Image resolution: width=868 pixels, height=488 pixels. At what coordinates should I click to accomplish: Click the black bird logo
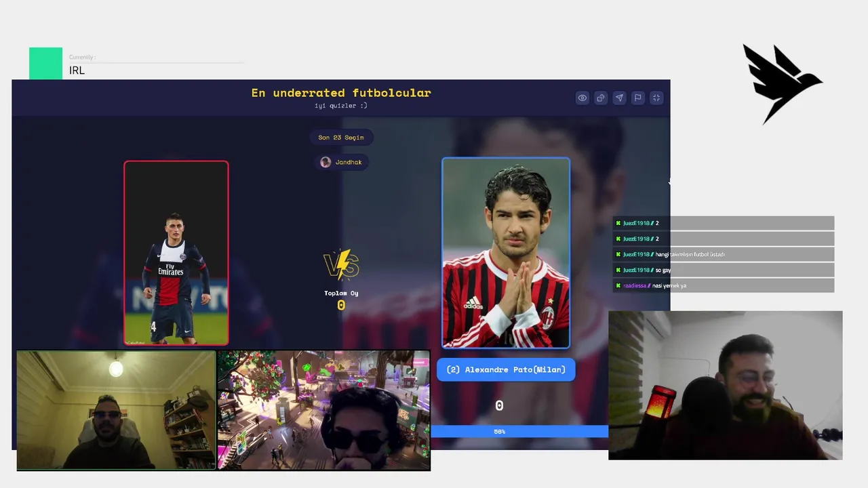click(782, 84)
